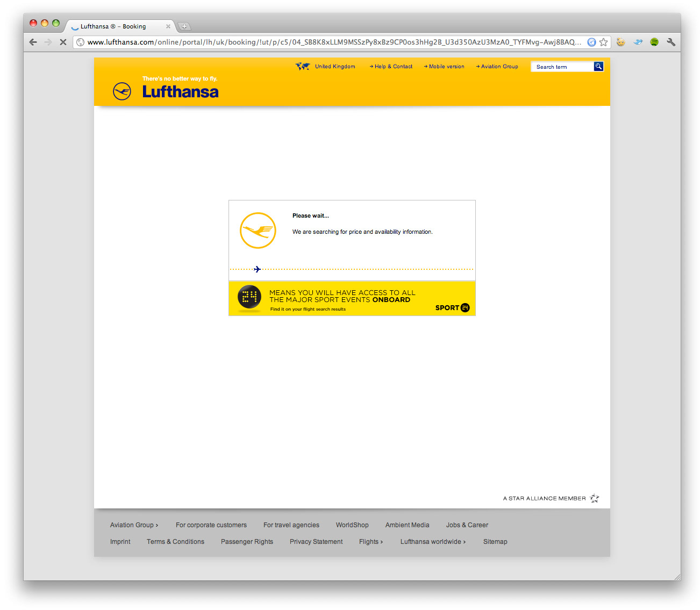
Task: Click the yellow crane logo in wait box
Action: pos(258,231)
